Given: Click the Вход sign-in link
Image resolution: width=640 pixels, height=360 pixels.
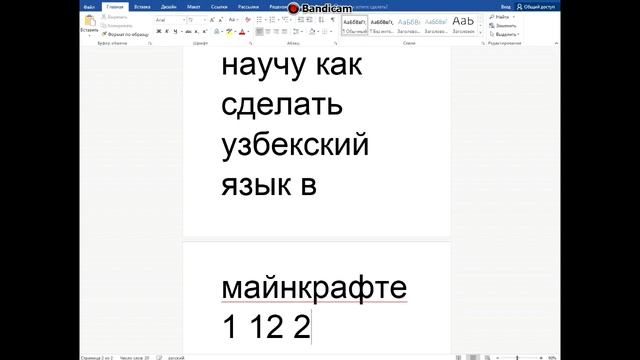Looking at the screenshot, I should point(506,7).
